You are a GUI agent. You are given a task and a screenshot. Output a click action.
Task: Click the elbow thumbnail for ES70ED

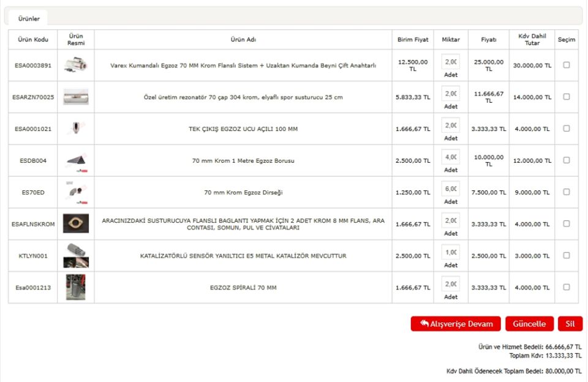click(77, 193)
